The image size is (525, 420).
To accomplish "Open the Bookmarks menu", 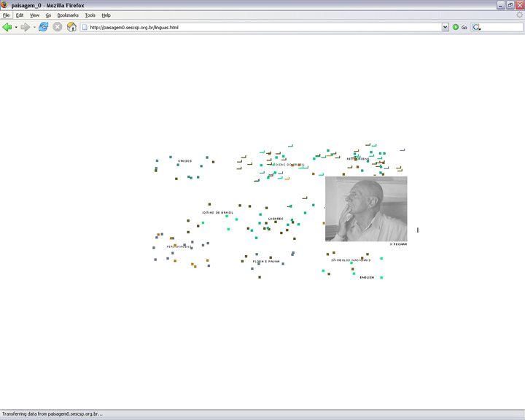I will pyautogui.click(x=68, y=15).
